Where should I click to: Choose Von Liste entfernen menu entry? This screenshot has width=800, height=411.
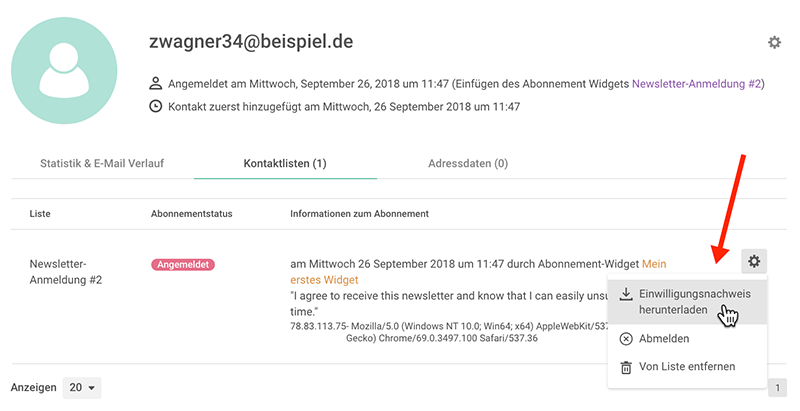tap(687, 367)
